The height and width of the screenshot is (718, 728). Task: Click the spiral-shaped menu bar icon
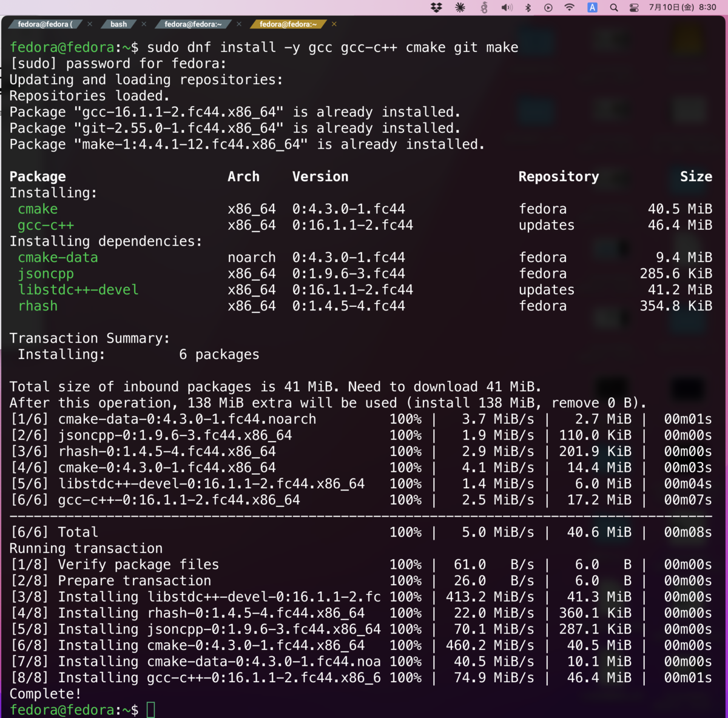pyautogui.click(x=484, y=7)
